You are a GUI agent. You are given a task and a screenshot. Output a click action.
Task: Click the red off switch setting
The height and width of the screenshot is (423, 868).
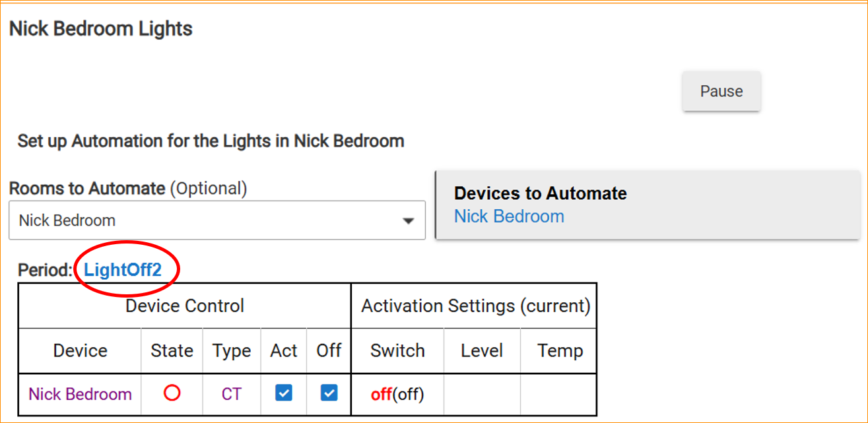(381, 395)
